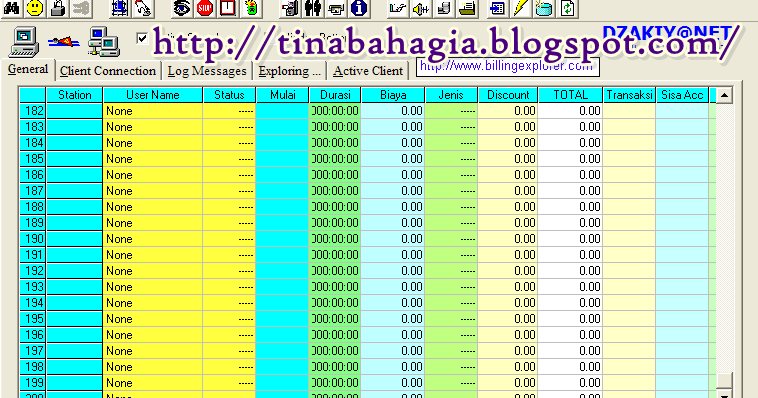Viewport: 758px width, 398px height.
Task: Switch to the Client Connection tab
Action: 108,71
